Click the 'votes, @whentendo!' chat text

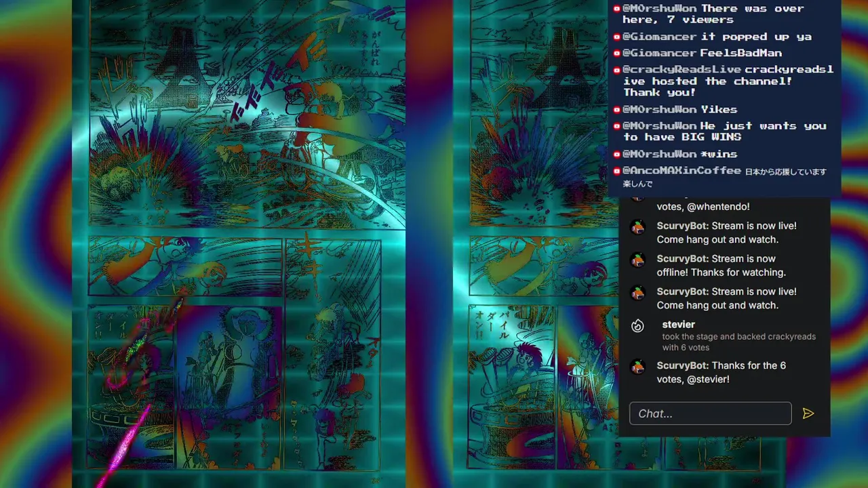(703, 207)
